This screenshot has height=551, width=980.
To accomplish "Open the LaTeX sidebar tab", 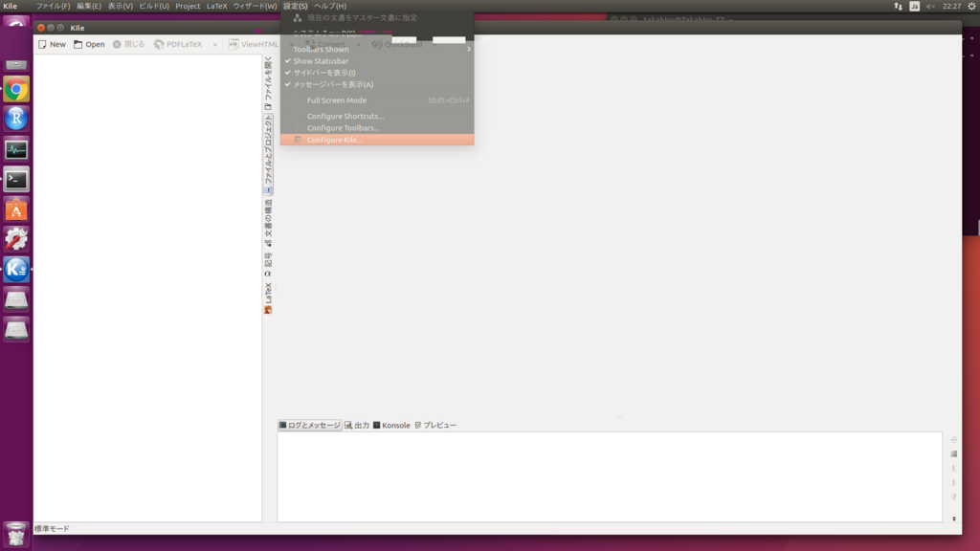I will 268,298.
